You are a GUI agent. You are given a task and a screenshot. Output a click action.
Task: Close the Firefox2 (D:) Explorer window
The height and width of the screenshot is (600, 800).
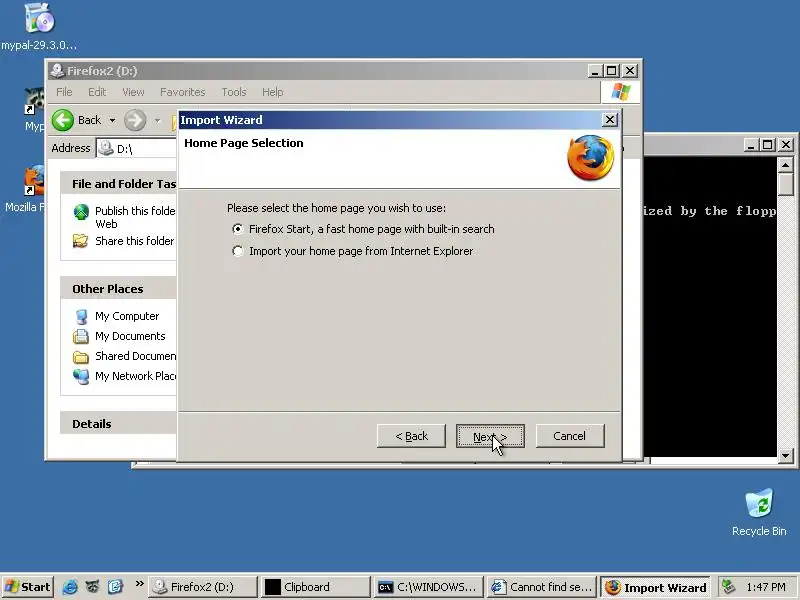tap(630, 71)
